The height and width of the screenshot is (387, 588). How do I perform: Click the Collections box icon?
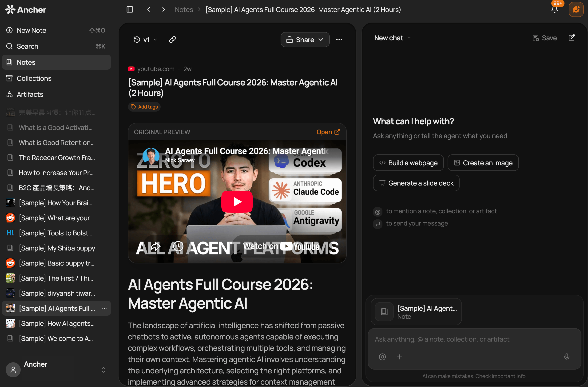pos(9,78)
